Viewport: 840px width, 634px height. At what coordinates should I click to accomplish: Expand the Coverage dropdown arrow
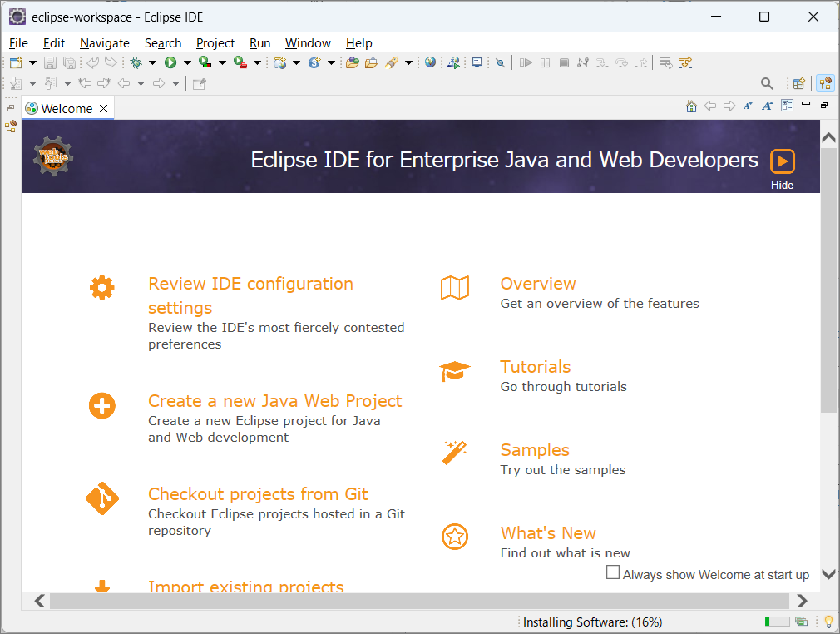(222, 62)
